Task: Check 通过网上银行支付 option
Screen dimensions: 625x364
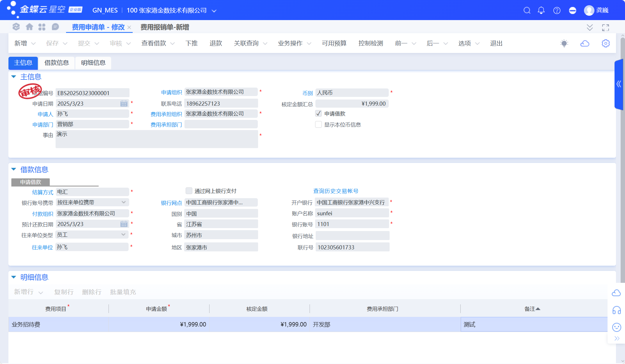Action: 189,191
